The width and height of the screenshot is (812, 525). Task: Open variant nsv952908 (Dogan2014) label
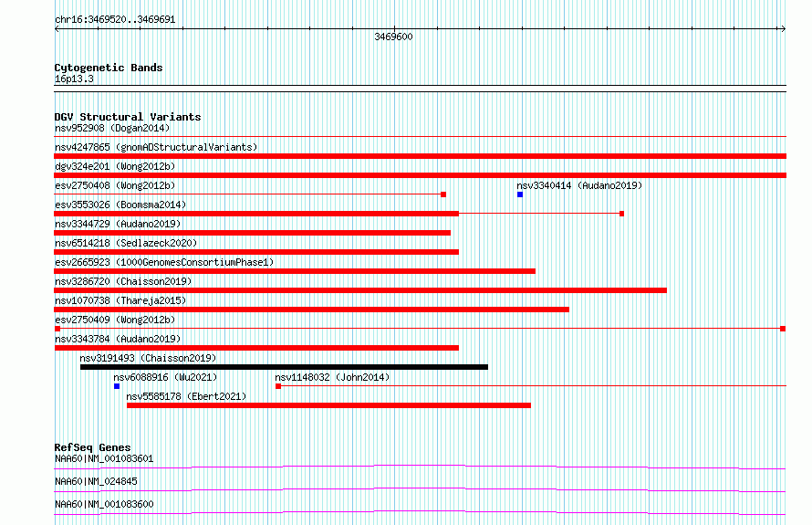(112, 128)
